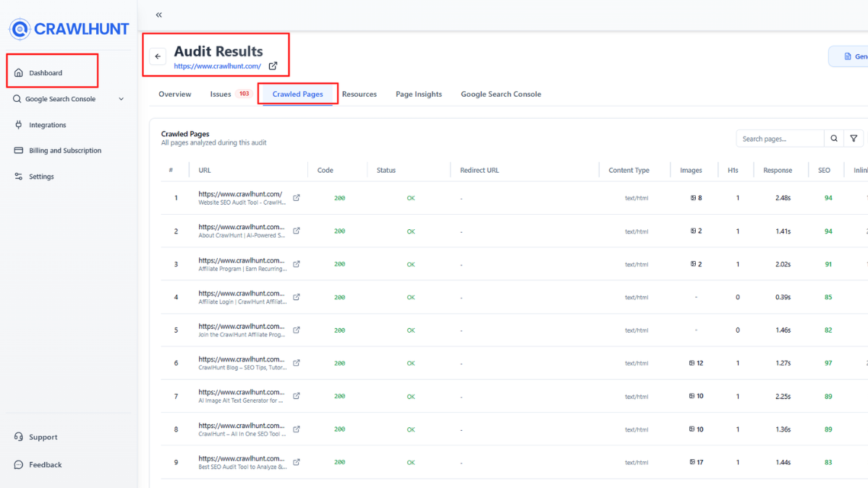The height and width of the screenshot is (488, 868).
Task: Click the Status column header
Action: click(x=386, y=171)
